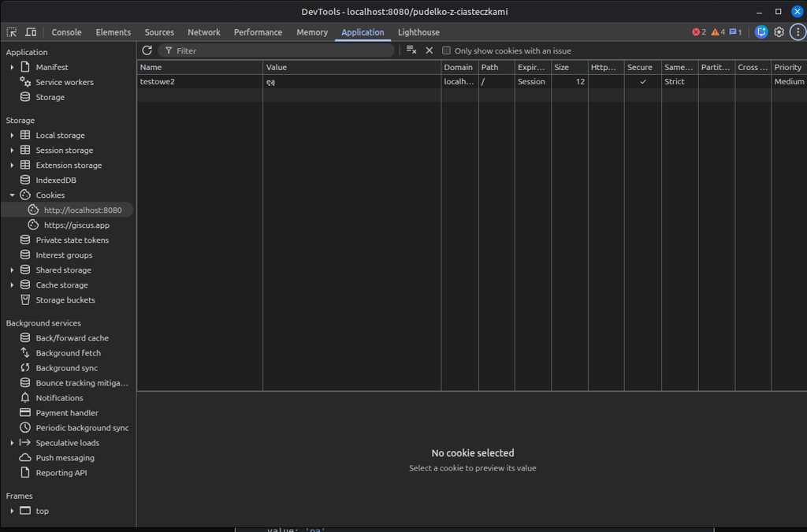The height and width of the screenshot is (532, 807).
Task: Open the Service workers view
Action: click(65, 82)
